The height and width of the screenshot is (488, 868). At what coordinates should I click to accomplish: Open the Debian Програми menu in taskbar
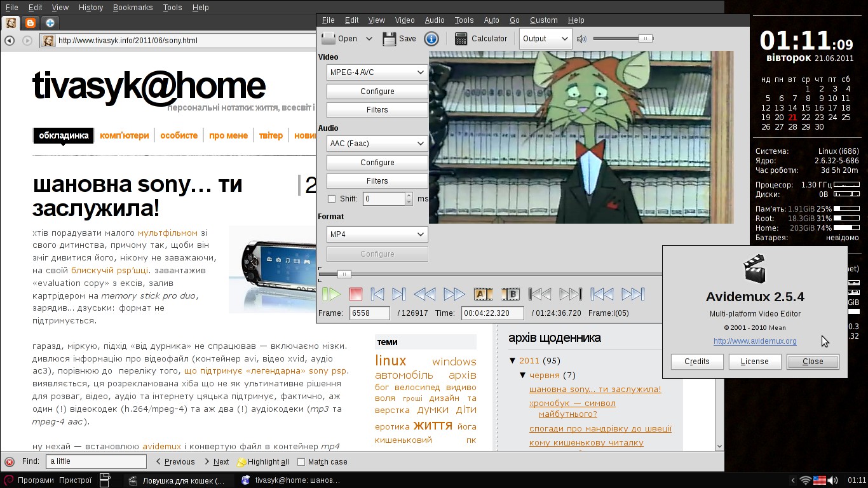tap(29, 480)
